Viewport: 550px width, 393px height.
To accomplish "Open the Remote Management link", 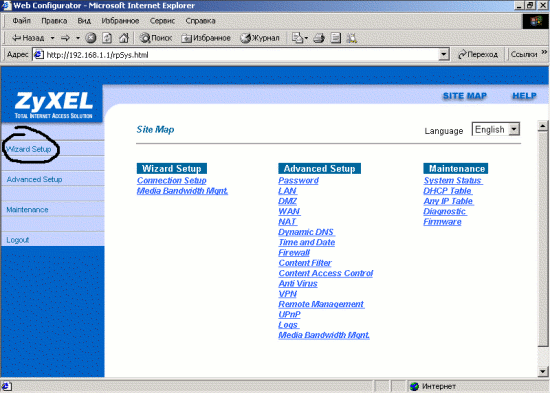I will point(321,304).
